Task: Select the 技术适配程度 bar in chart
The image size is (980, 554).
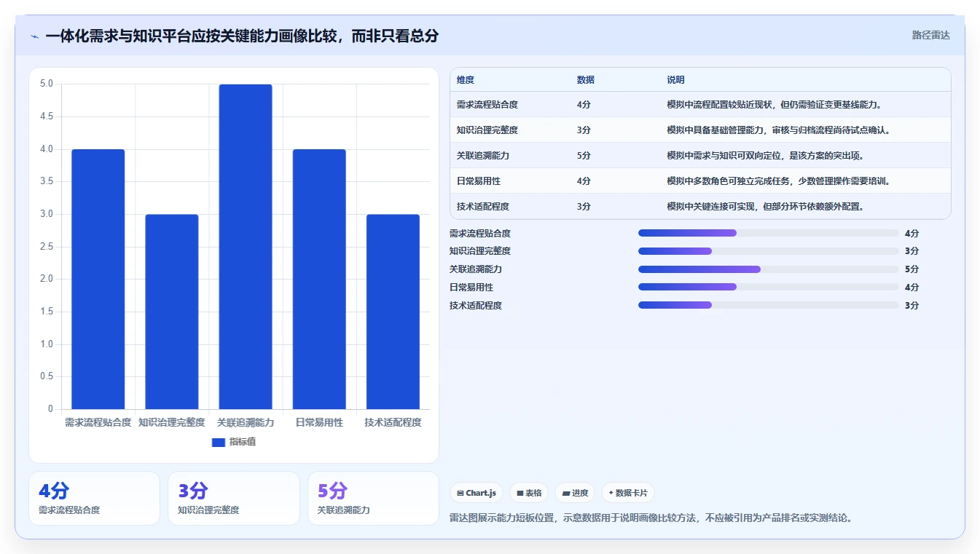Action: pyautogui.click(x=393, y=312)
